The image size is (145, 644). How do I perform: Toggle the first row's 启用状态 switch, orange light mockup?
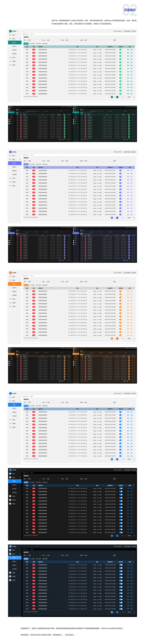(121, 291)
